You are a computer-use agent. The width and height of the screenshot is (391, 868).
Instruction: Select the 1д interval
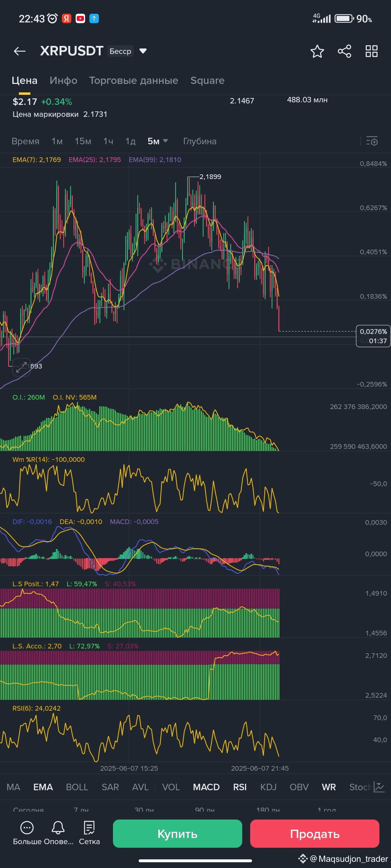(x=130, y=141)
